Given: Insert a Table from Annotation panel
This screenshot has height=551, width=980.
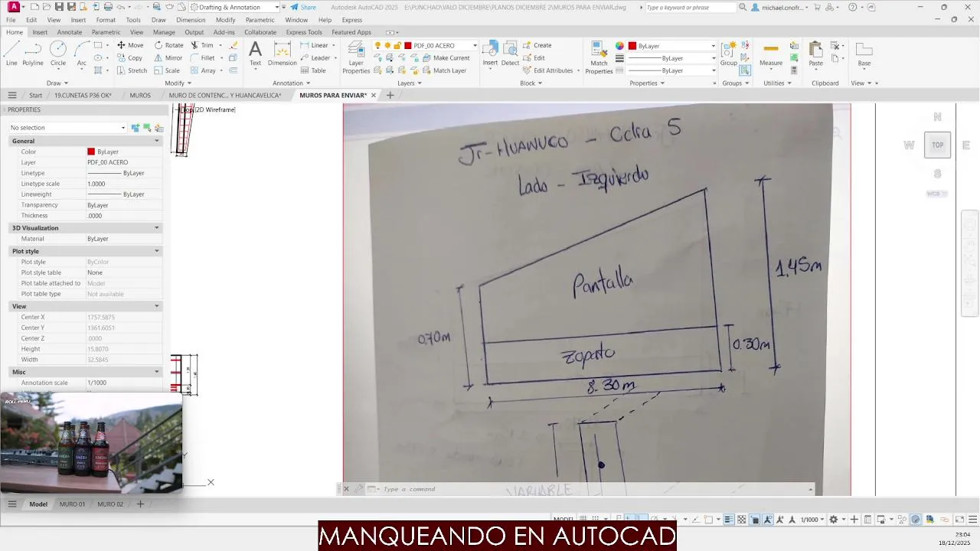Looking at the screenshot, I should click(x=312, y=70).
